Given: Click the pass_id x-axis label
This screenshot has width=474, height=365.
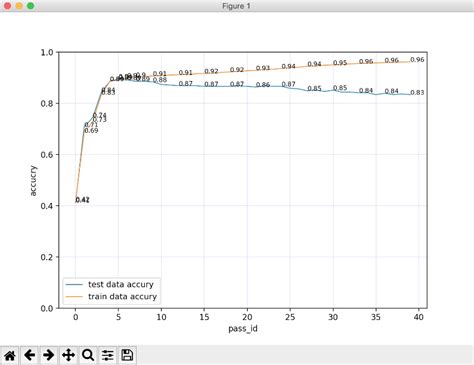Looking at the screenshot, I should [243, 329].
